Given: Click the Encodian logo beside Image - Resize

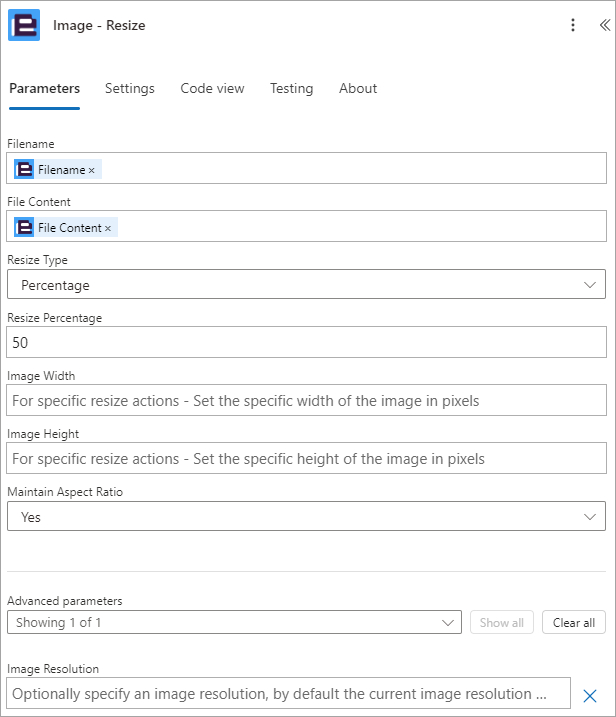Looking at the screenshot, I should (x=24, y=25).
